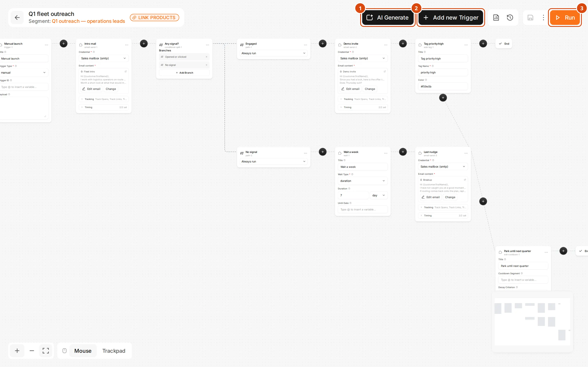
Task: Click the Color field showing #f59e0b
Action: 443,86
